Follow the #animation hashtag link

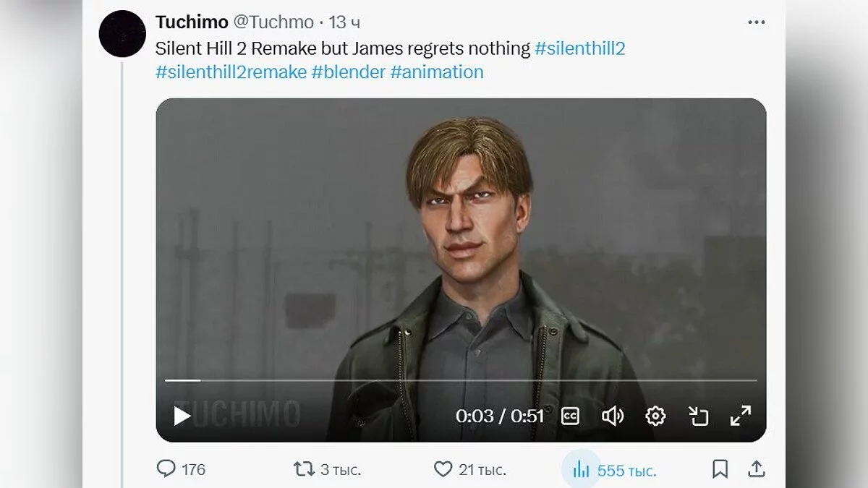click(436, 72)
